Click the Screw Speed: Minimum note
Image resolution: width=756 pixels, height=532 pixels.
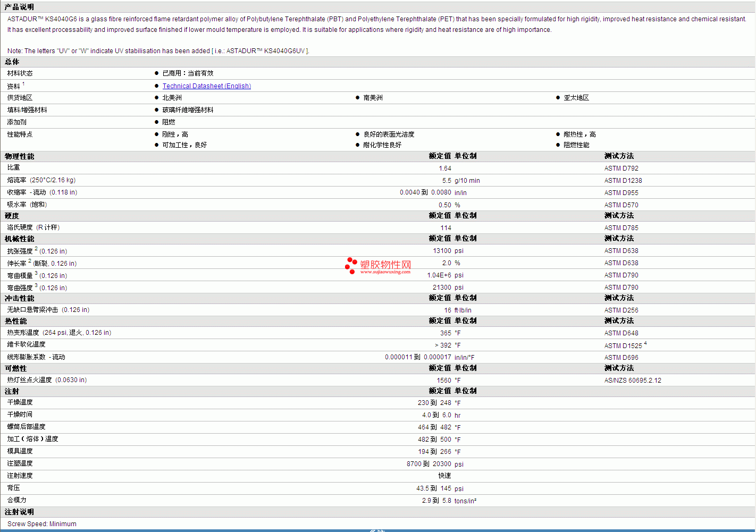point(42,524)
